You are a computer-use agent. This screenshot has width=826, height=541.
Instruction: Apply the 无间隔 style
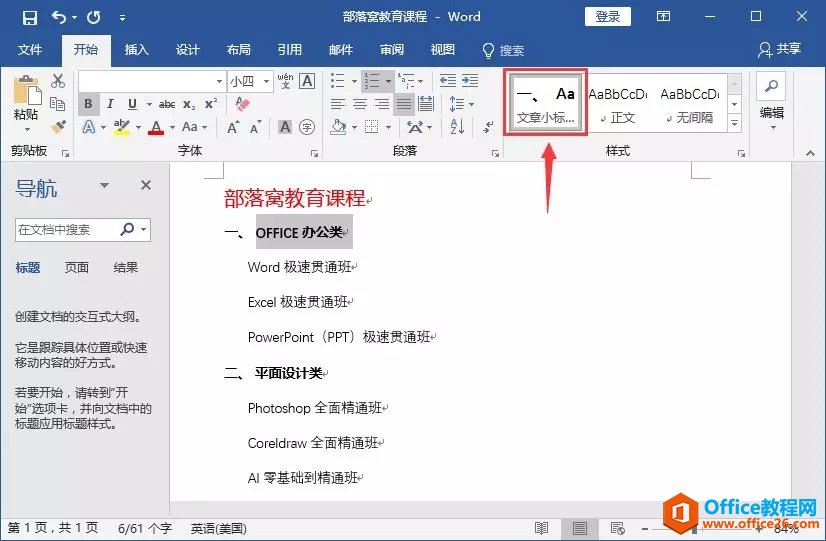pyautogui.click(x=690, y=105)
